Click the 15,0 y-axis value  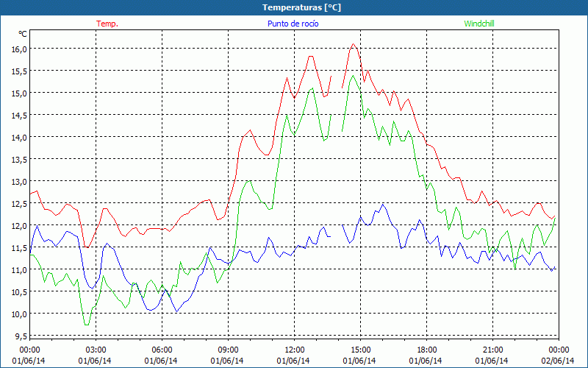tap(19, 93)
